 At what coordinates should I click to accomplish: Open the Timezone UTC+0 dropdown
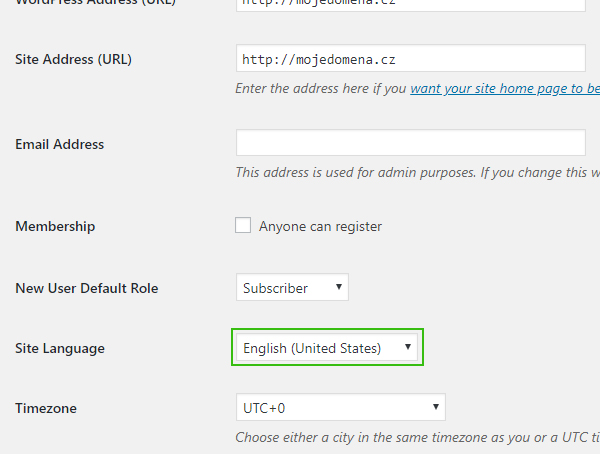[340, 408]
